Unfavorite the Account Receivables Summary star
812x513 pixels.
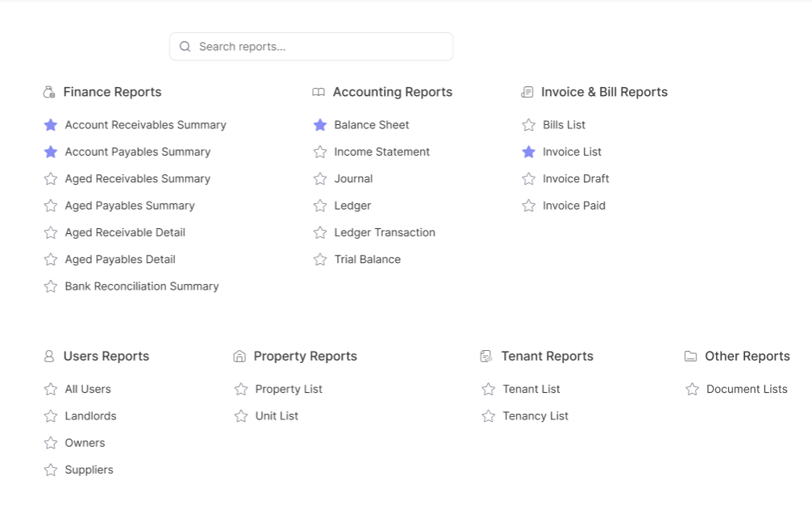coord(51,125)
